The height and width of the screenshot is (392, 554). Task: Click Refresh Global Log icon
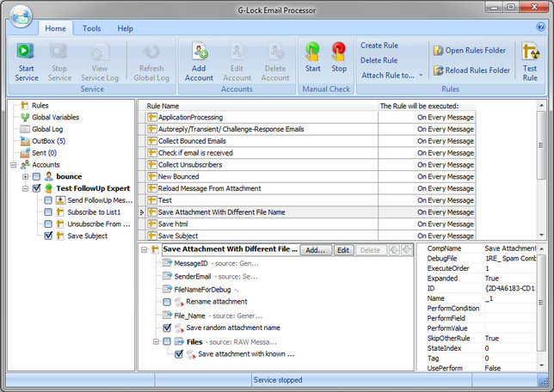tap(151, 52)
